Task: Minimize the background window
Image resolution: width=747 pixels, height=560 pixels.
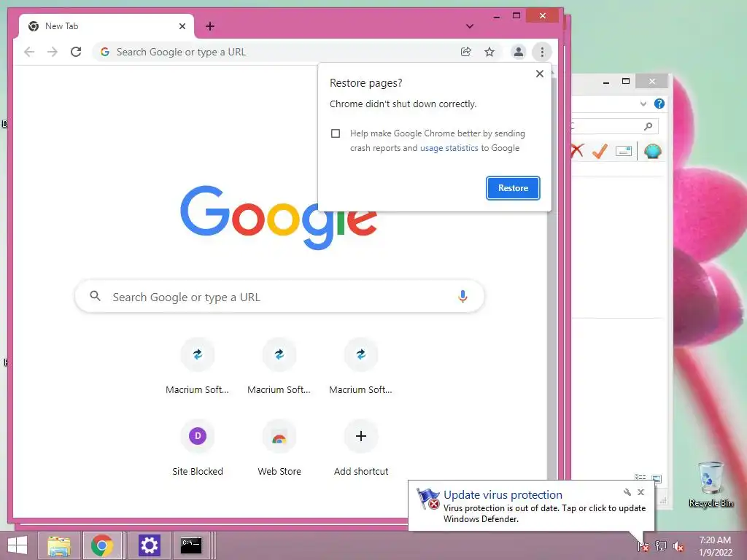Action: (x=606, y=82)
